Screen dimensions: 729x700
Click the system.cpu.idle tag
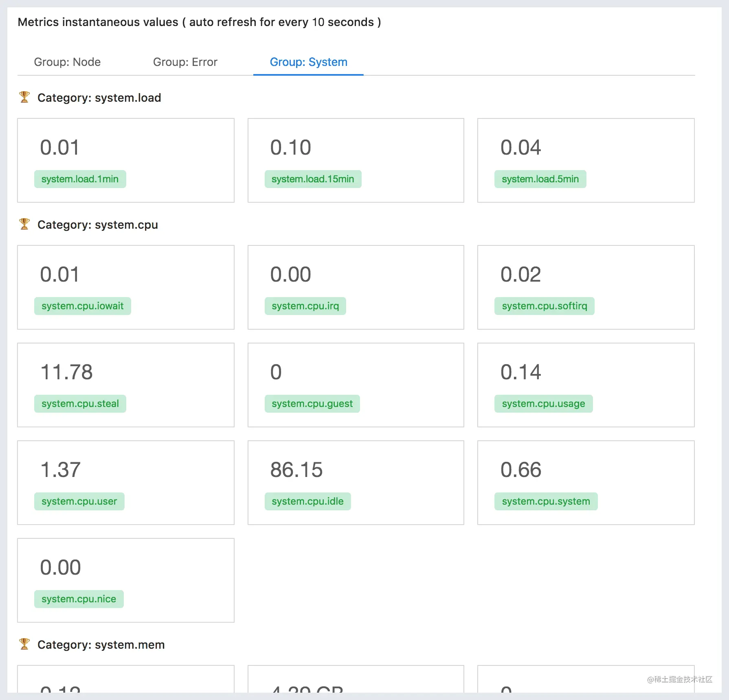[308, 501]
